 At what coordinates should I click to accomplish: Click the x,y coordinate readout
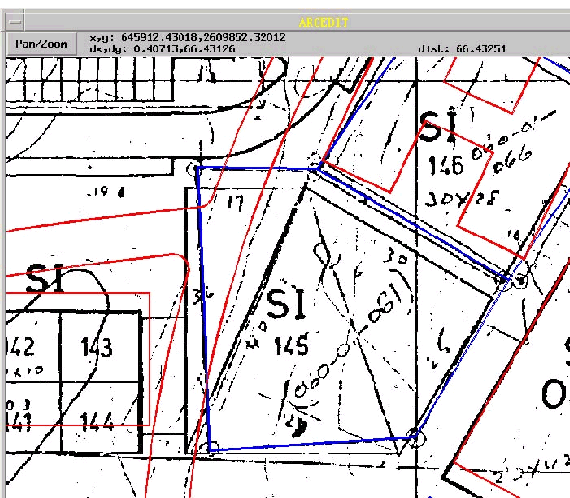[187, 37]
